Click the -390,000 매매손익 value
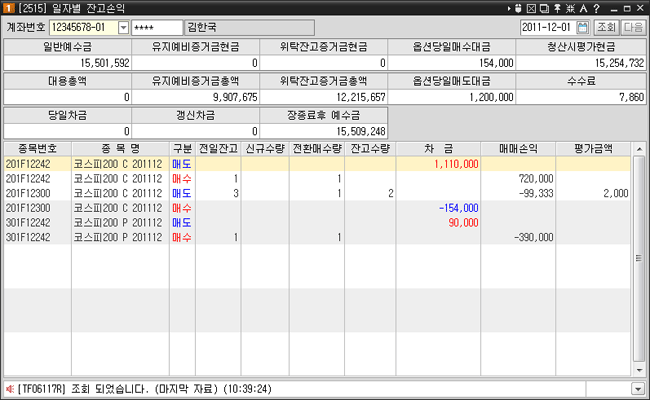 tap(534, 237)
